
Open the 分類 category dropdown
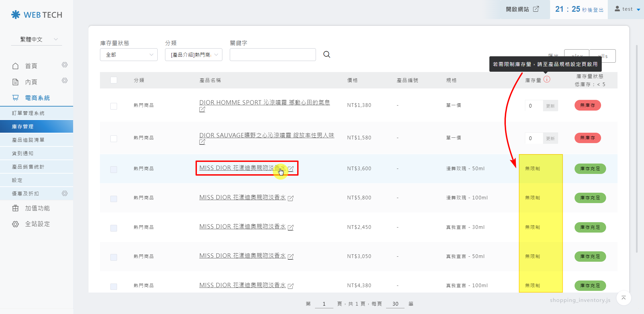194,55
